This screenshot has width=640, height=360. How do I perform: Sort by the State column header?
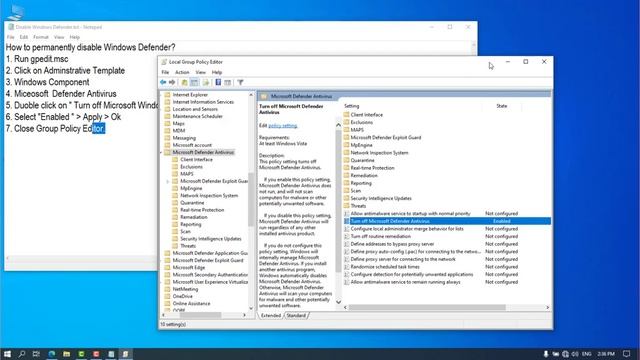pyautogui.click(x=502, y=106)
